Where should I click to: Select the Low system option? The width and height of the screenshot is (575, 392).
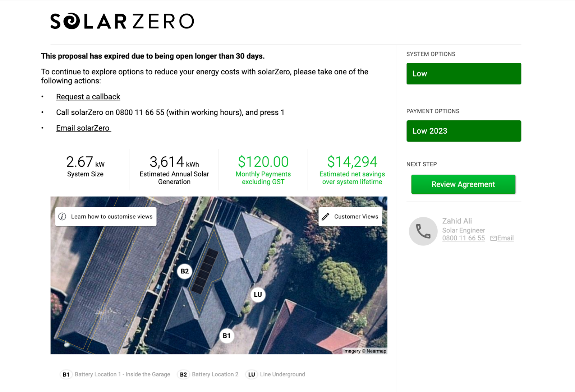click(x=464, y=74)
